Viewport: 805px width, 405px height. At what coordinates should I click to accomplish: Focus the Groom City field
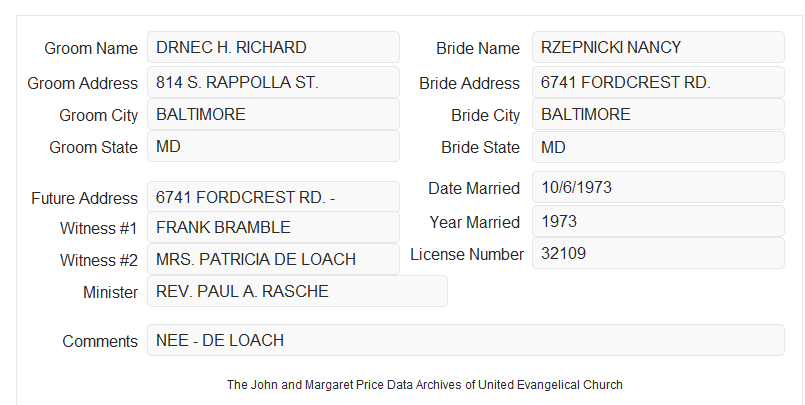(273, 114)
